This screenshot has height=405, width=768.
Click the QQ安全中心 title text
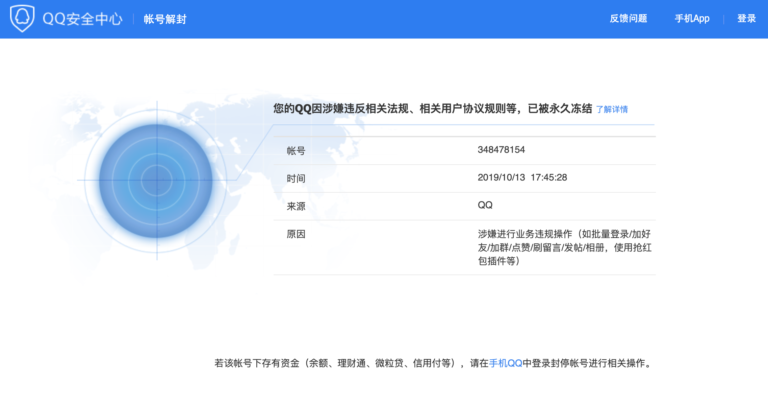82,19
